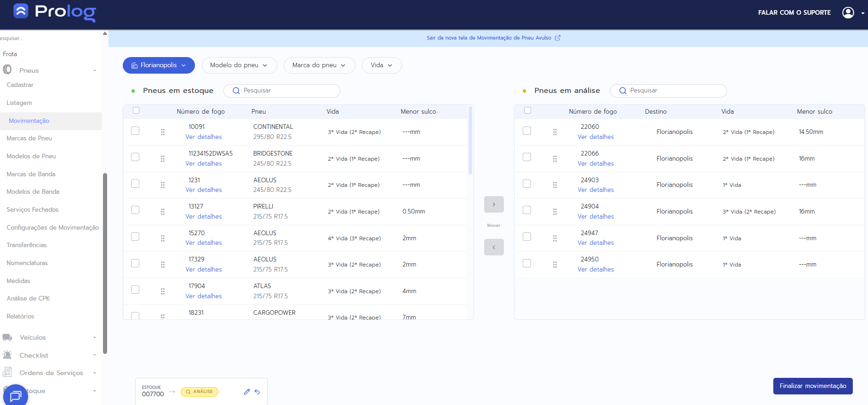Go to Análise de CPK menu item
The image size is (868, 405).
(28, 298)
